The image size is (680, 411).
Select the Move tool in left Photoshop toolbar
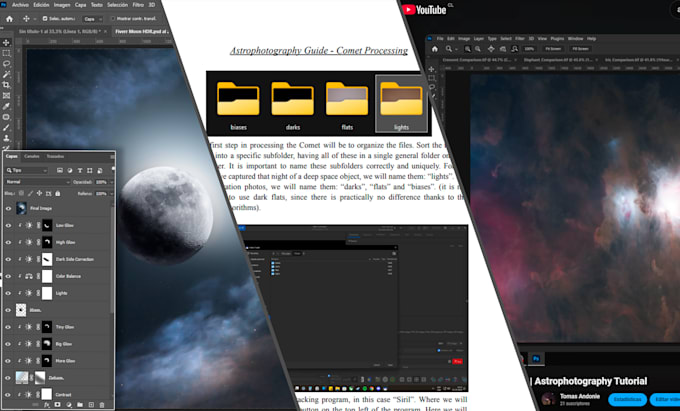coord(6,42)
